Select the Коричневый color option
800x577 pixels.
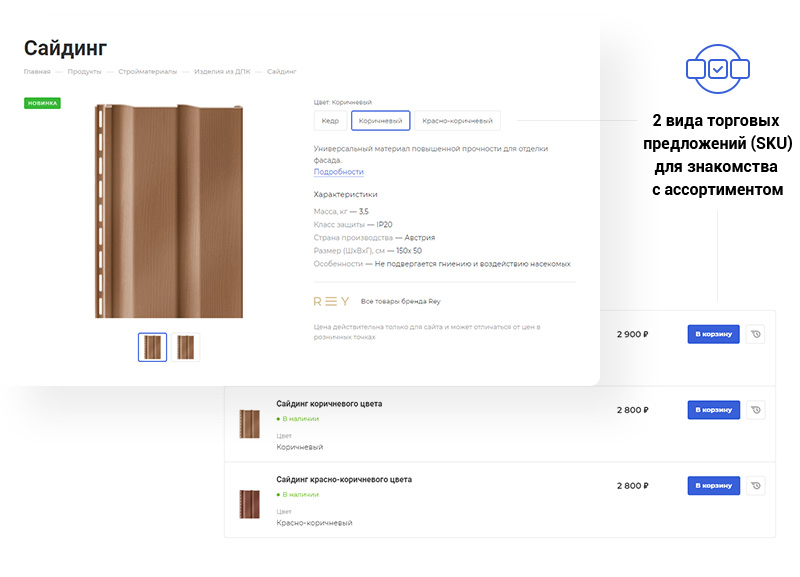380,121
